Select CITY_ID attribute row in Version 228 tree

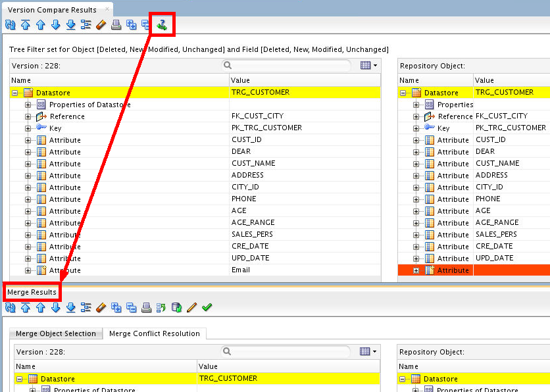pyautogui.click(x=196, y=187)
